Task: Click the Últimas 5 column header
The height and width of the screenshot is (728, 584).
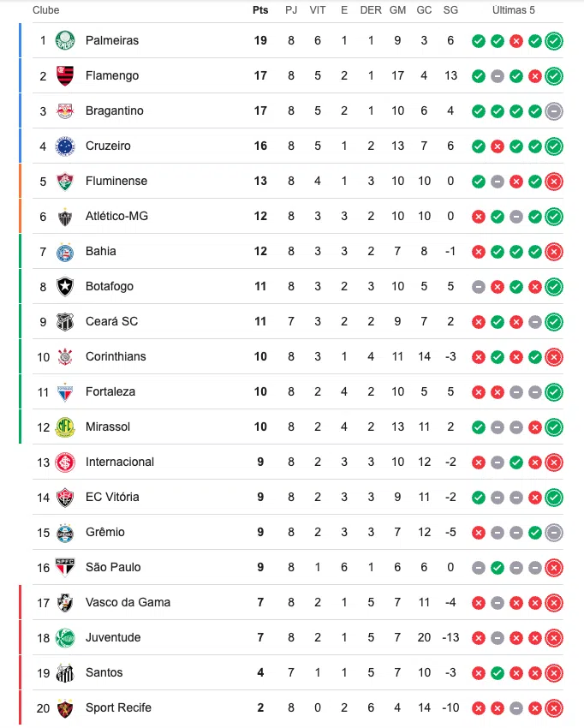Action: tap(513, 10)
